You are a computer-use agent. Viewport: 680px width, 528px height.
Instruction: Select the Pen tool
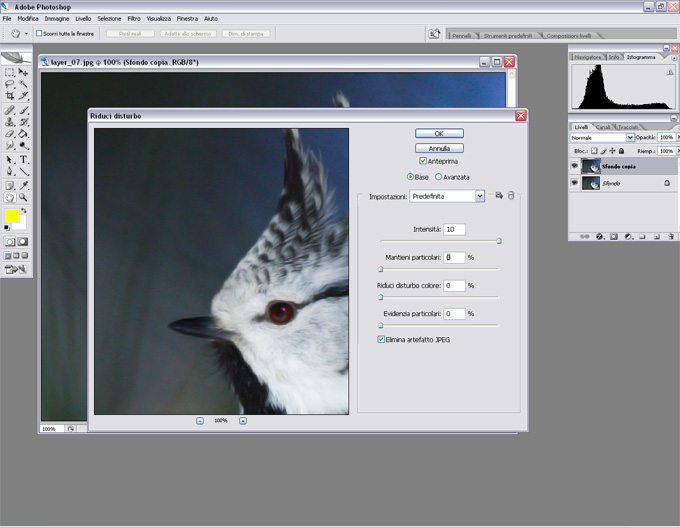[10, 171]
